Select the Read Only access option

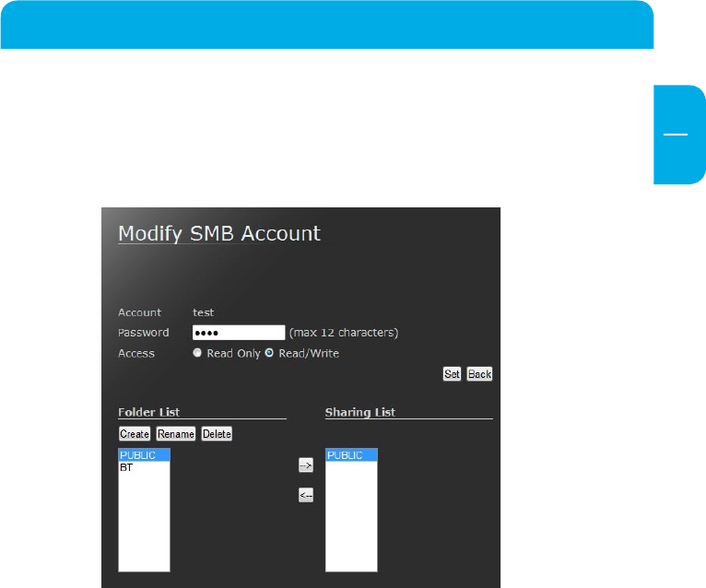pyautogui.click(x=197, y=353)
